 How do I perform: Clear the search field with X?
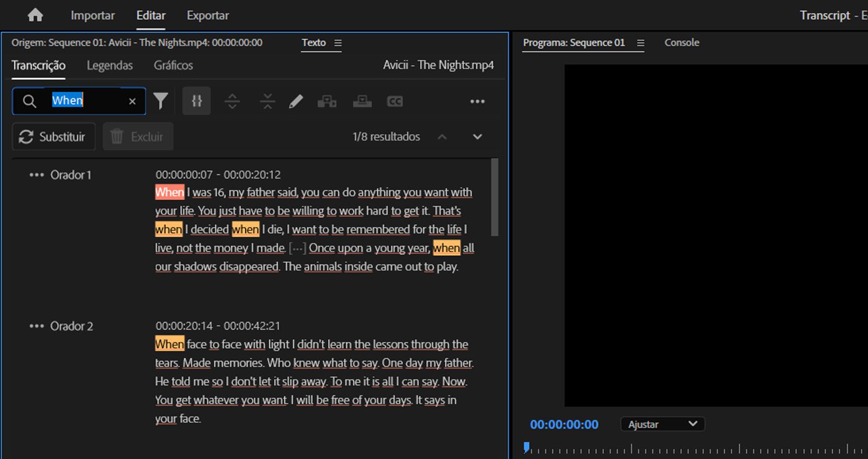pyautogui.click(x=132, y=101)
